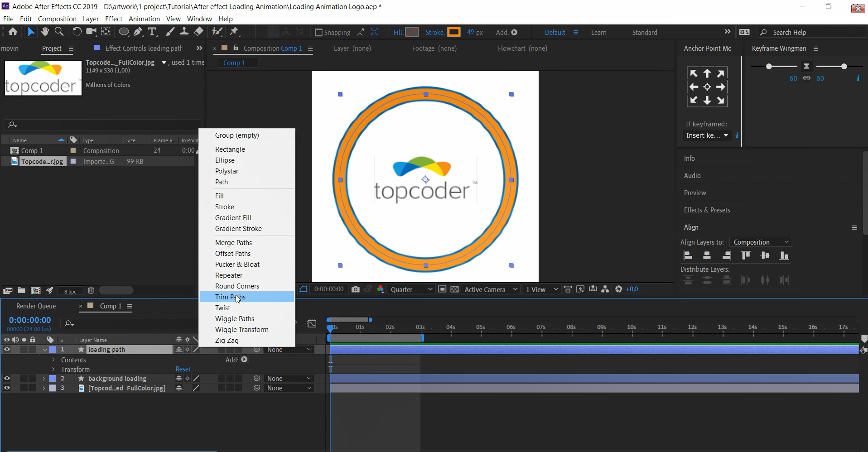Select the Selection arrow tool
Viewport: 868px width, 452px height.
pyautogui.click(x=30, y=32)
